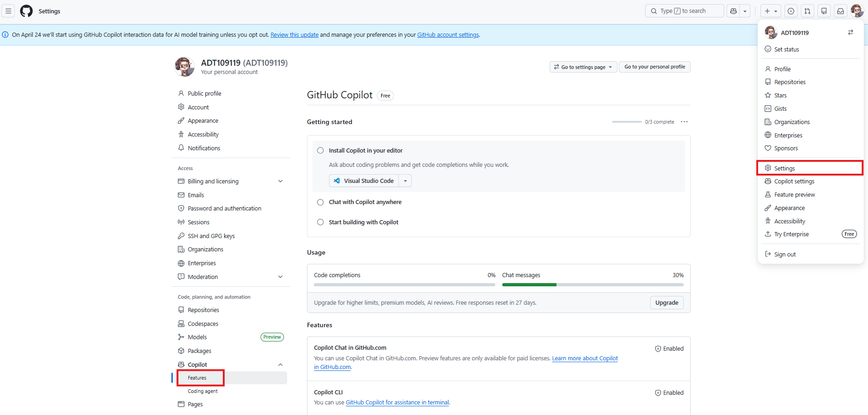Open Sponsors from the user menu
The image size is (868, 415).
[811, 148]
